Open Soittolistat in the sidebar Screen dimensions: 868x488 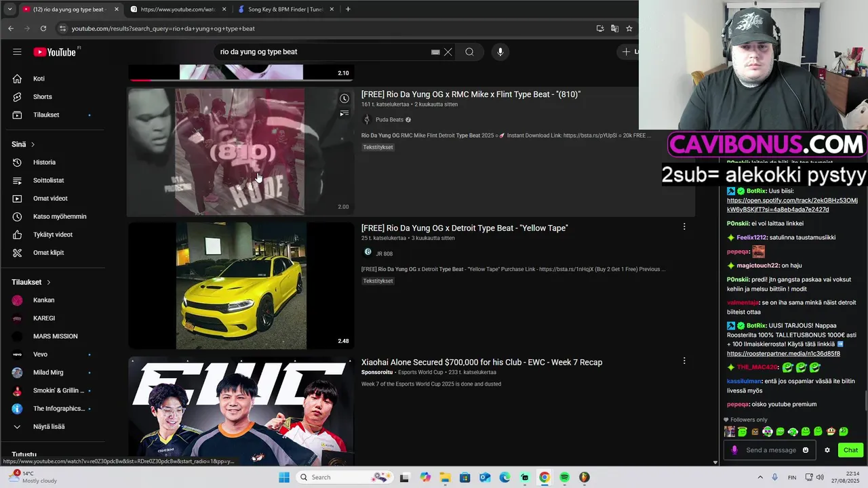[x=47, y=180]
